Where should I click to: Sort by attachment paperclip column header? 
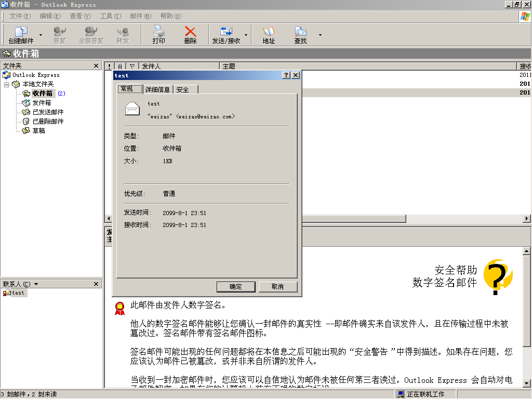pyautogui.click(x=120, y=66)
